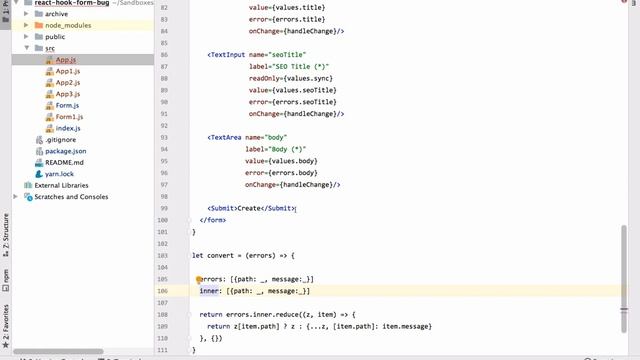The image size is (640, 360).
Task: Click the App.js file icon
Action: pos(49,60)
